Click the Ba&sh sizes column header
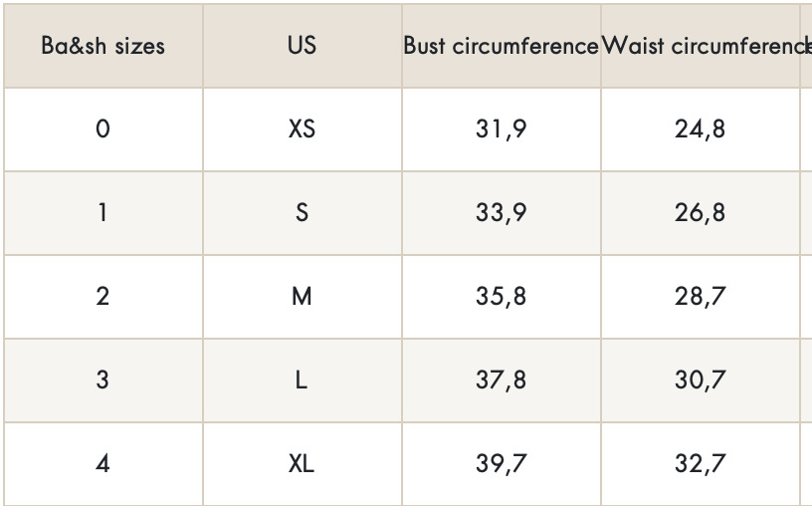Image resolution: width=812 pixels, height=506 pixels. coord(102,46)
